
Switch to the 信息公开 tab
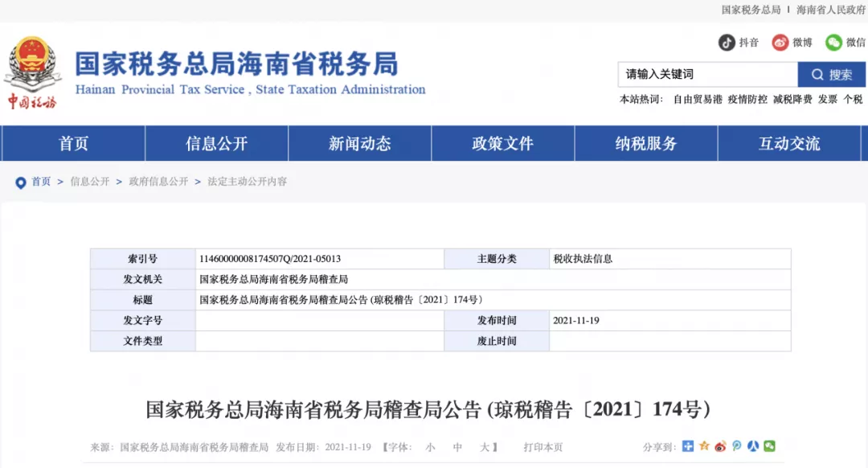(215, 143)
